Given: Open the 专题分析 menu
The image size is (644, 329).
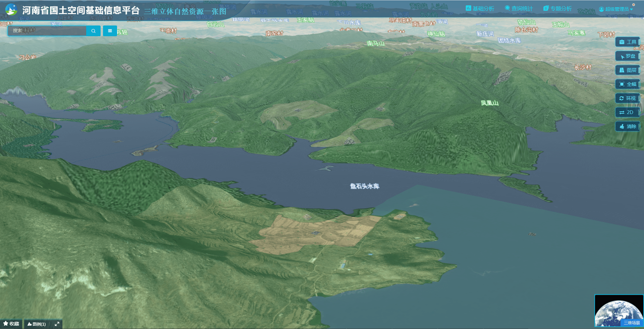Looking at the screenshot, I should [x=557, y=8].
